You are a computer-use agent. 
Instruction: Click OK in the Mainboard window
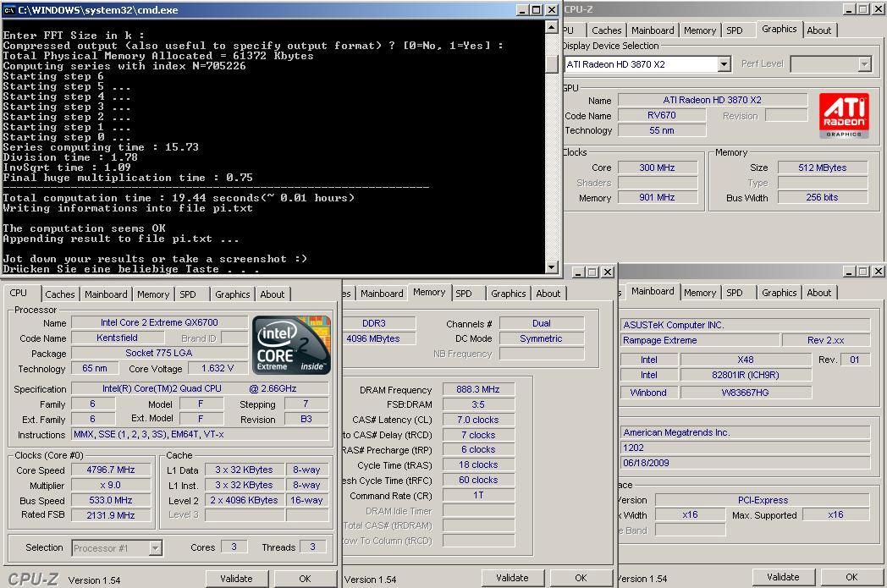[851, 577]
